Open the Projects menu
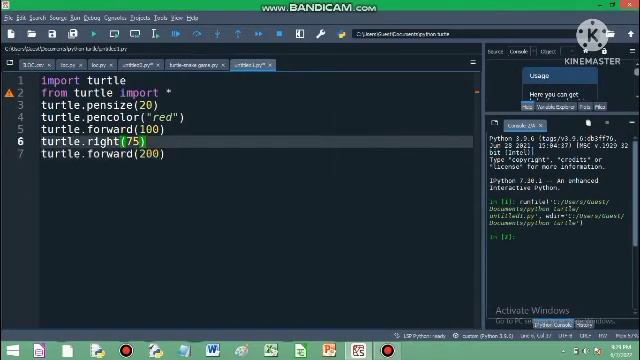Image resolution: width=640 pixels, height=360 pixels. coord(140,18)
